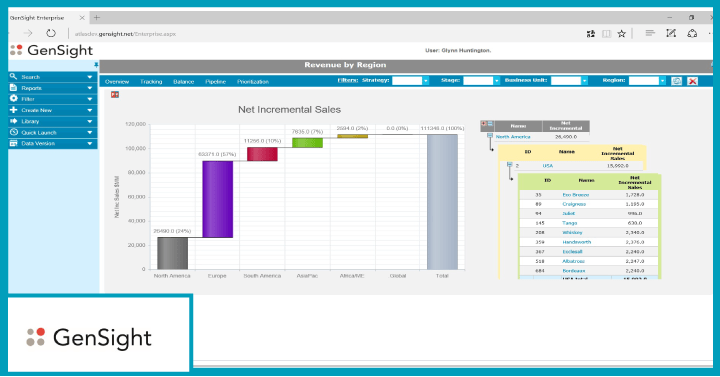
Task: Click the Total bar in chart
Action: pyautogui.click(x=442, y=202)
